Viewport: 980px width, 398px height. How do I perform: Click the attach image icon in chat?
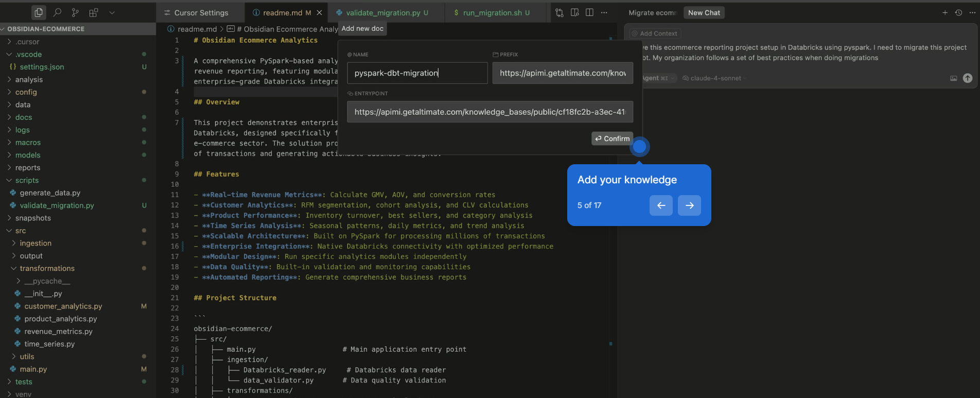coord(953,78)
